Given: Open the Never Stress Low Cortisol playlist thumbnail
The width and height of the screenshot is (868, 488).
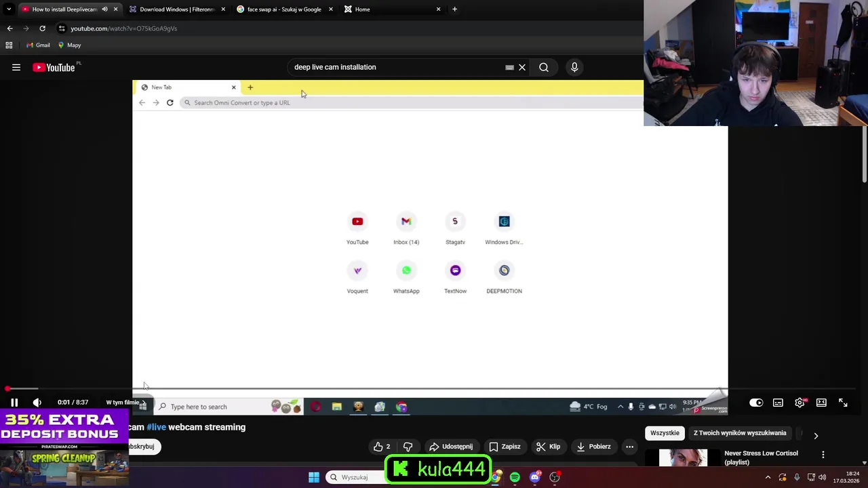Looking at the screenshot, I should tap(683, 457).
